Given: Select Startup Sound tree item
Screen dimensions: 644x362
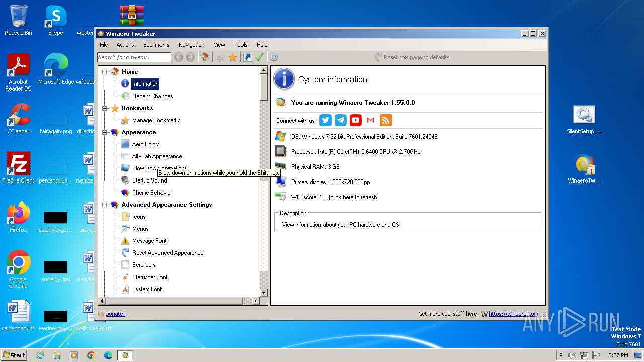Looking at the screenshot, I should pos(149,180).
